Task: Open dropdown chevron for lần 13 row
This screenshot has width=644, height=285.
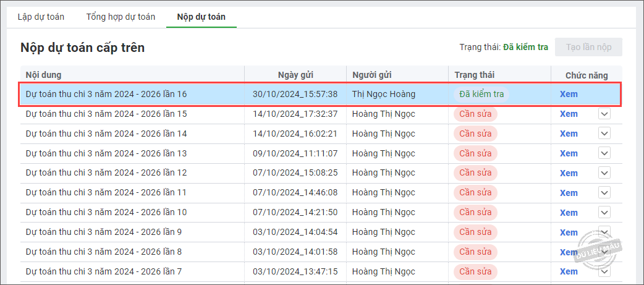Action: click(604, 153)
